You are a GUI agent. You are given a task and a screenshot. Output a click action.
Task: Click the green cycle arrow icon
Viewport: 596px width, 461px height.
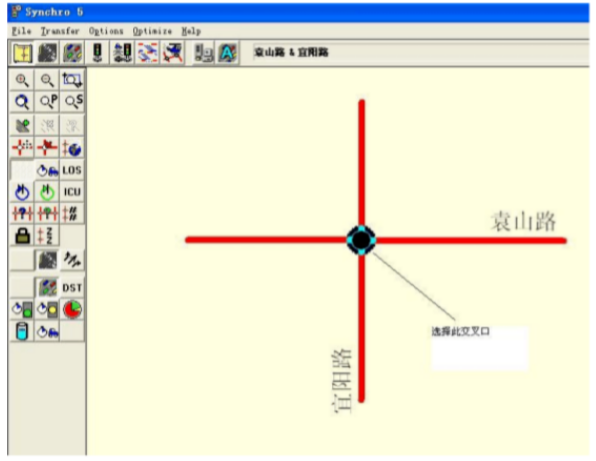pyautogui.click(x=47, y=192)
